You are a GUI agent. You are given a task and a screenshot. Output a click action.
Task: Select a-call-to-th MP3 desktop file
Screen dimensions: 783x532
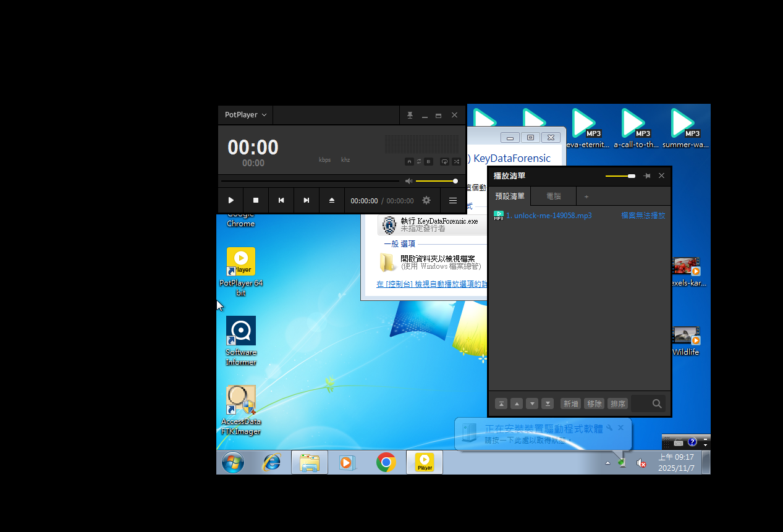(x=637, y=129)
